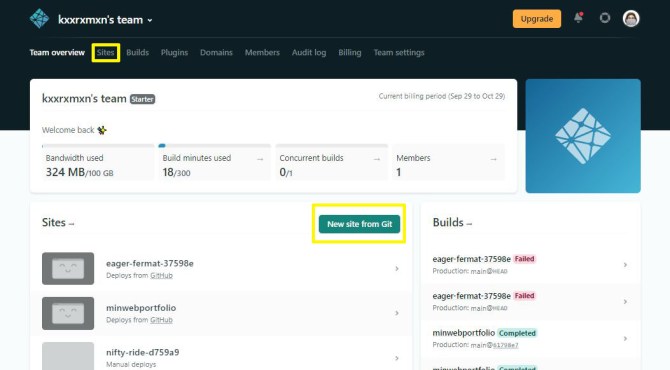Open eager-fermat-37598e site thumbnail

[68, 268]
